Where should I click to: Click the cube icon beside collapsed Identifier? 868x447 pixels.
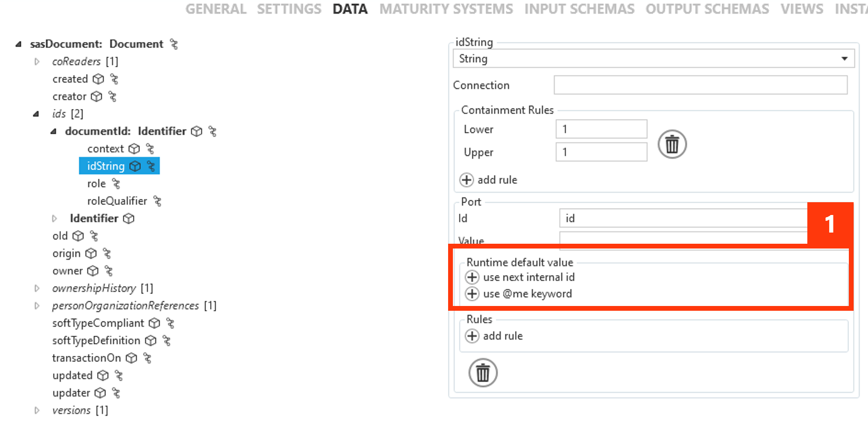tap(129, 219)
